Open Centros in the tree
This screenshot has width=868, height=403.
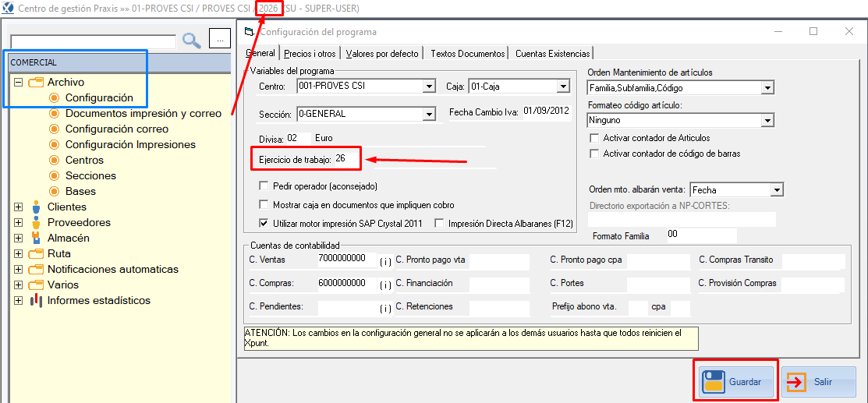click(x=84, y=160)
